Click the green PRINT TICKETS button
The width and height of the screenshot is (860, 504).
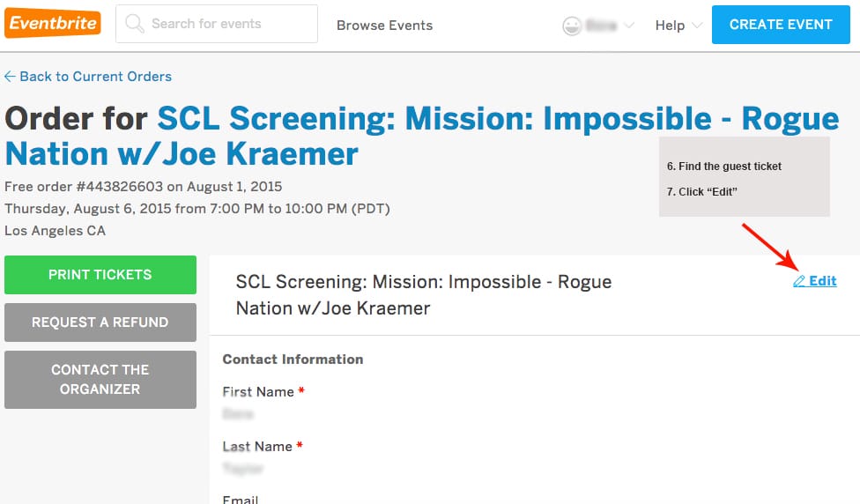pos(100,275)
